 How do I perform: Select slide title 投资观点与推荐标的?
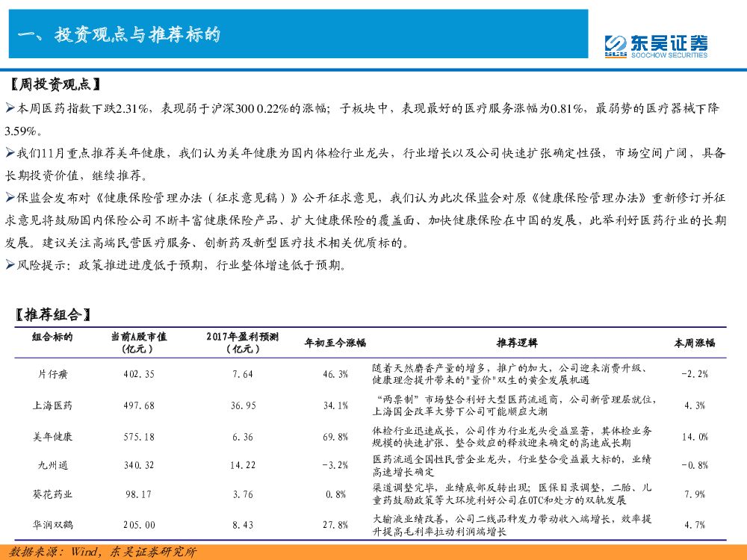(119, 34)
